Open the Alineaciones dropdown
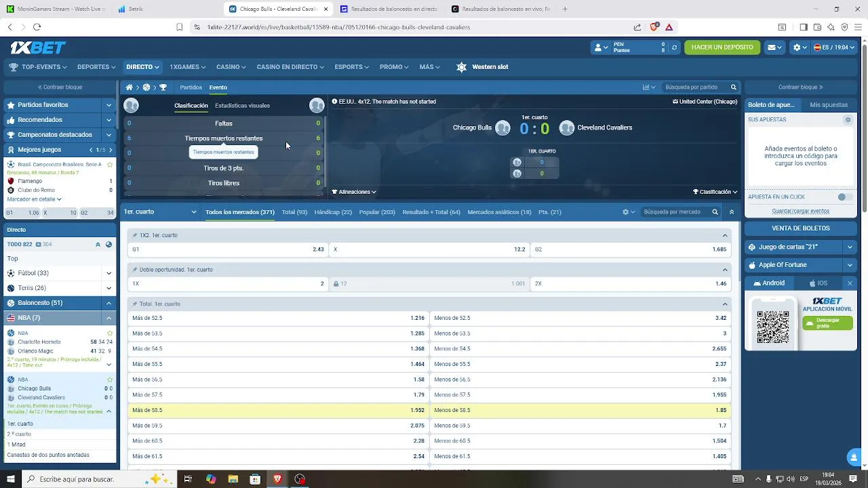 pyautogui.click(x=354, y=192)
